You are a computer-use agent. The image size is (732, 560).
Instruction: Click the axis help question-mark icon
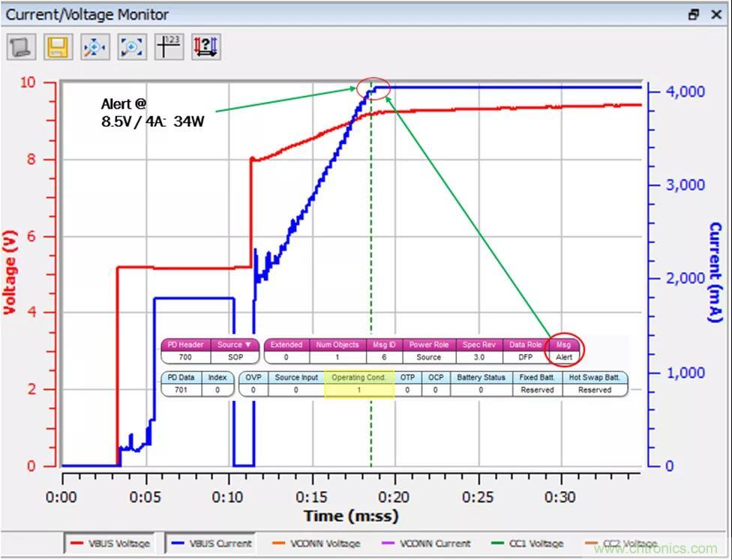pyautogui.click(x=205, y=47)
